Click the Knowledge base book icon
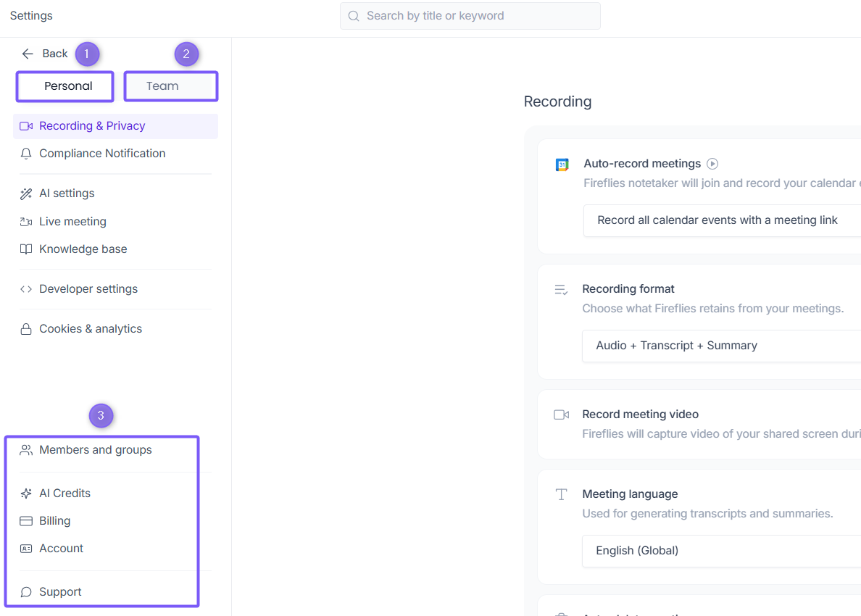Screen dimensions: 861x616 26,249
